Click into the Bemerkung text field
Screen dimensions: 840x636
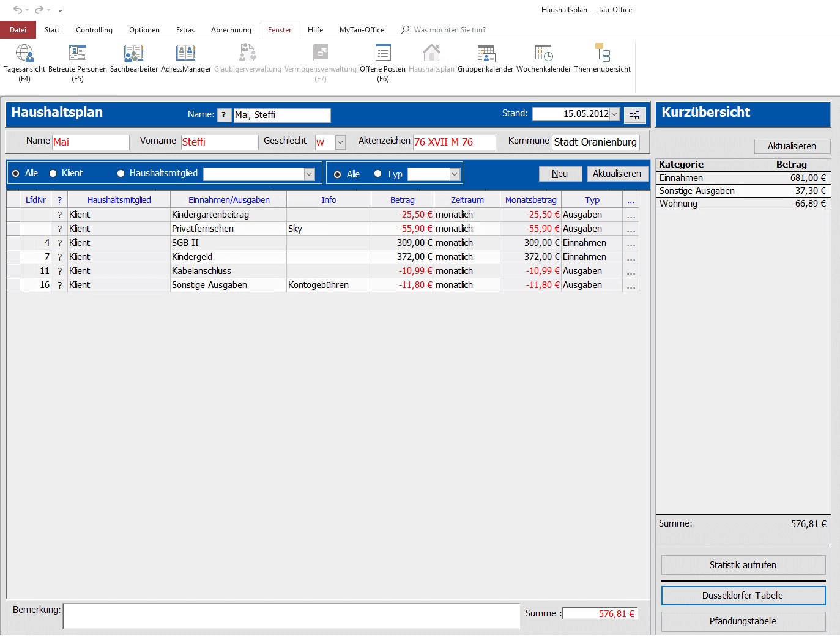coord(291,616)
